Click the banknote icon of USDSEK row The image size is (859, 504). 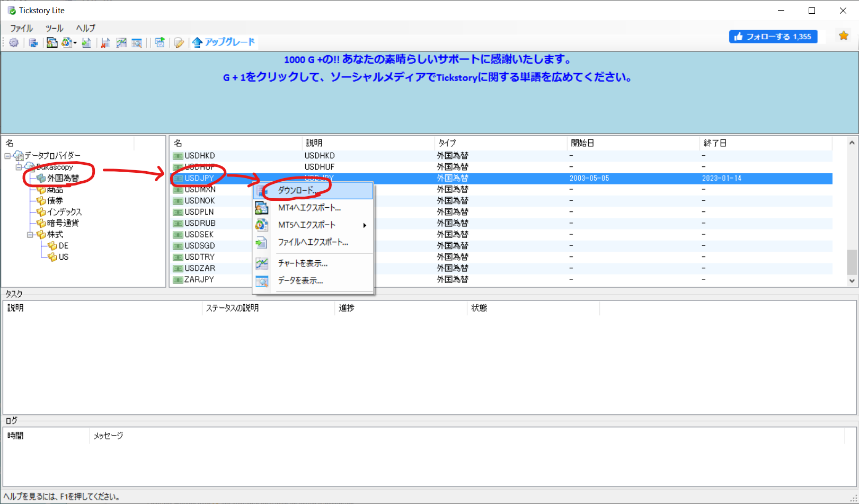pyautogui.click(x=178, y=234)
